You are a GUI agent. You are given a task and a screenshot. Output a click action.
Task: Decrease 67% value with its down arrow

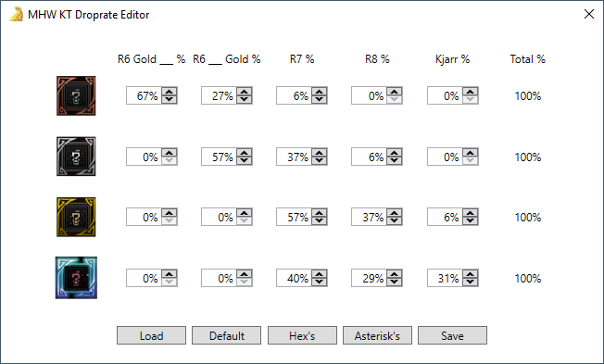[x=170, y=99]
